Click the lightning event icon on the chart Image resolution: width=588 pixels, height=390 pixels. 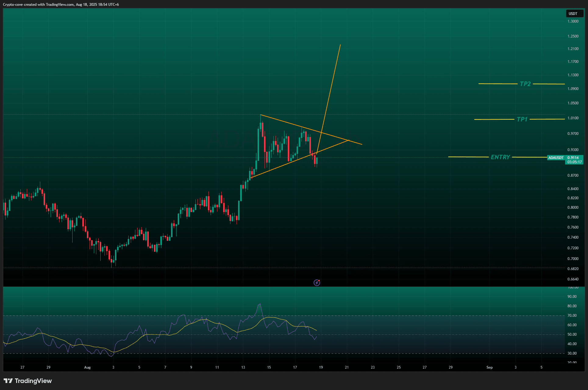click(x=317, y=283)
